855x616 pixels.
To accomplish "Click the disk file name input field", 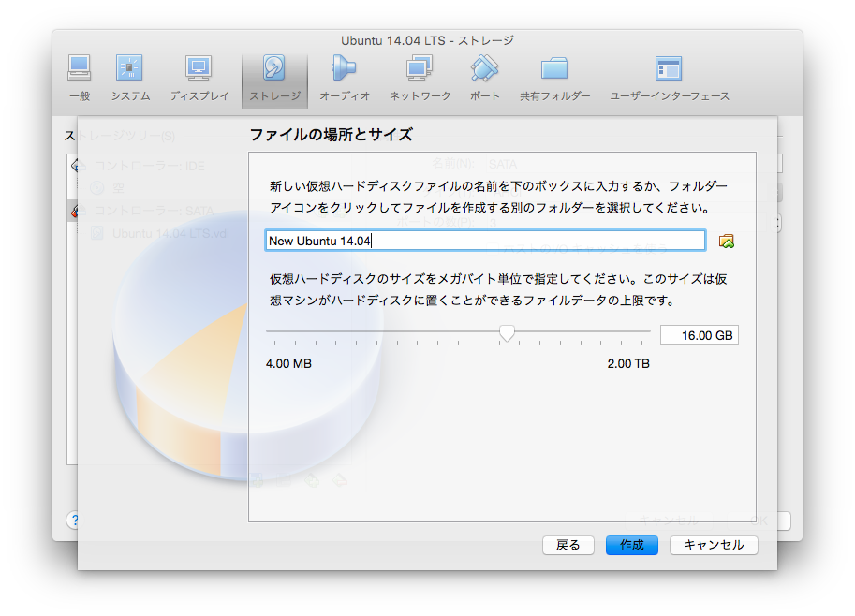I will tap(485, 241).
